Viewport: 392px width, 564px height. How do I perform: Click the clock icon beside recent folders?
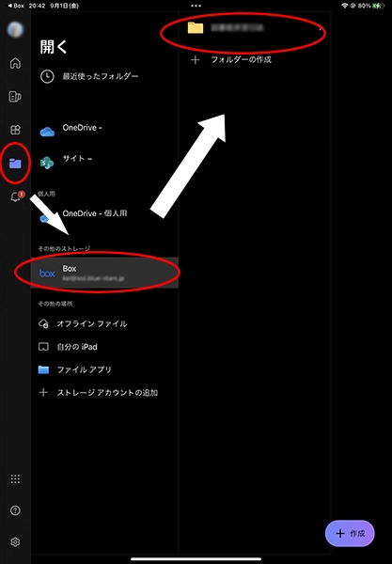tap(47, 76)
